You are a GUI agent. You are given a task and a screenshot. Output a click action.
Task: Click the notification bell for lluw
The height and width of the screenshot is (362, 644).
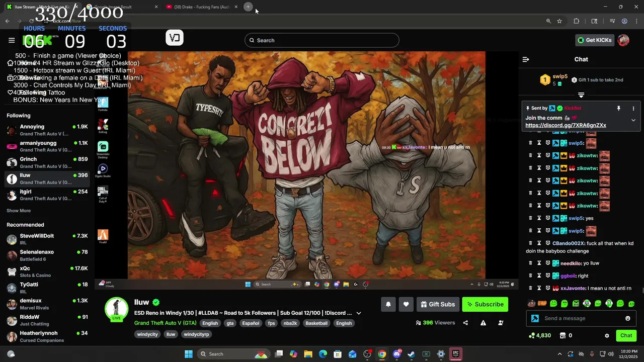point(388,304)
